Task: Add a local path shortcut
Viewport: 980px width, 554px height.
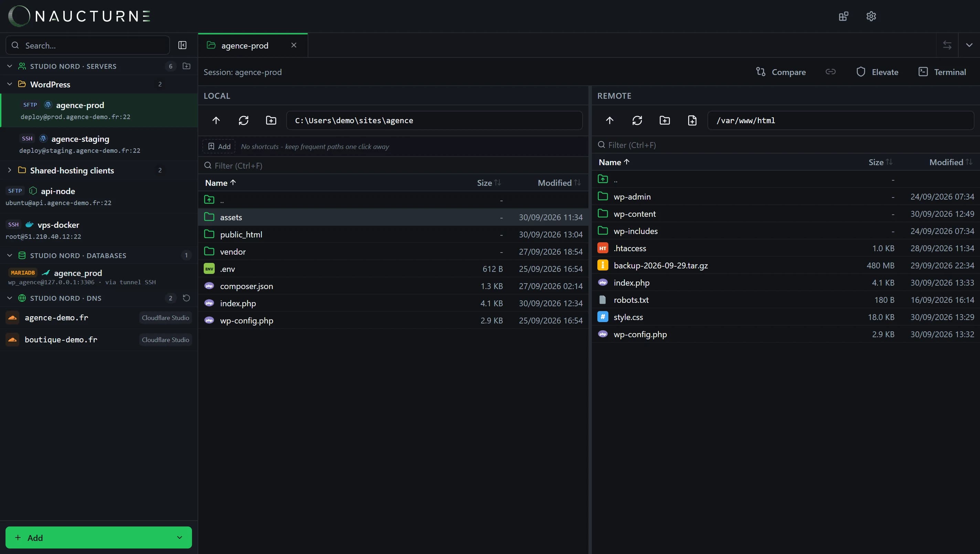Action: tap(219, 147)
